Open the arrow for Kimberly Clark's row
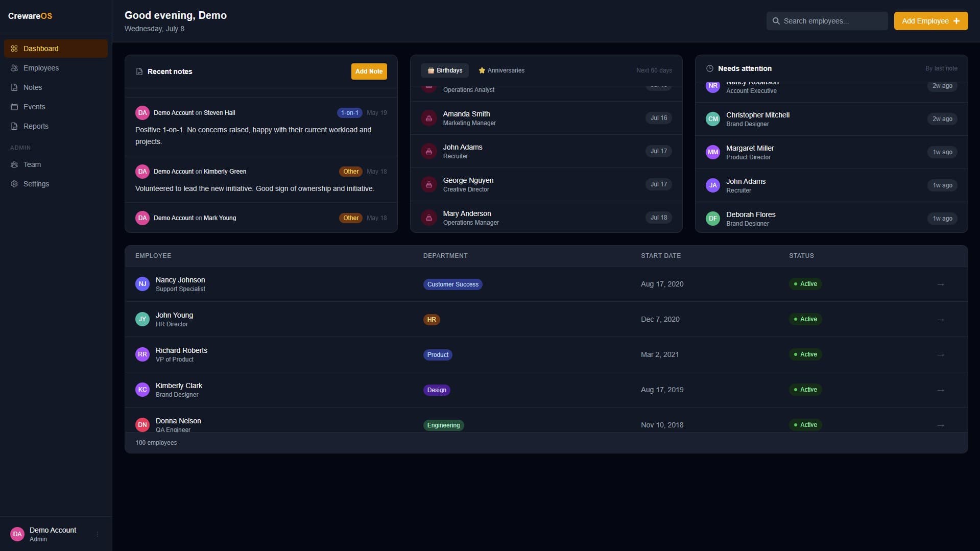 point(941,390)
